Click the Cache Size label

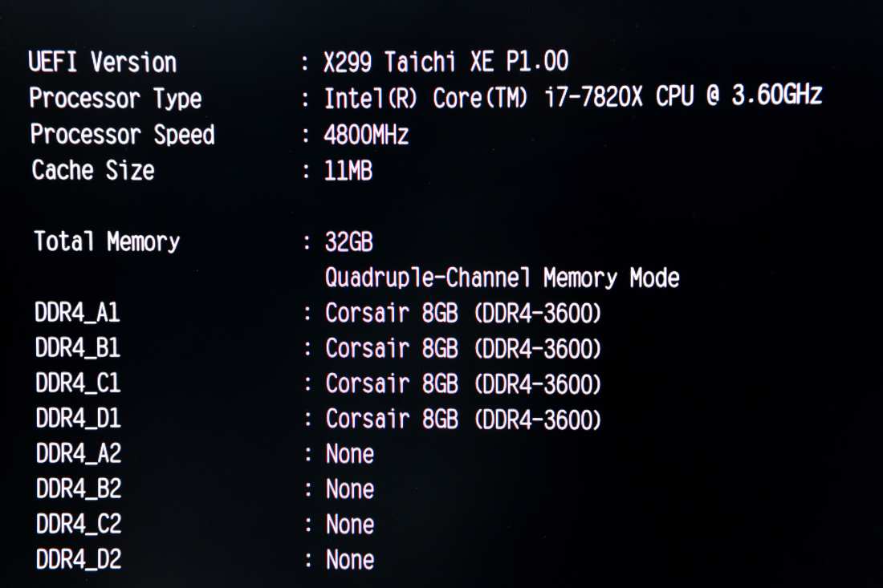click(x=92, y=170)
